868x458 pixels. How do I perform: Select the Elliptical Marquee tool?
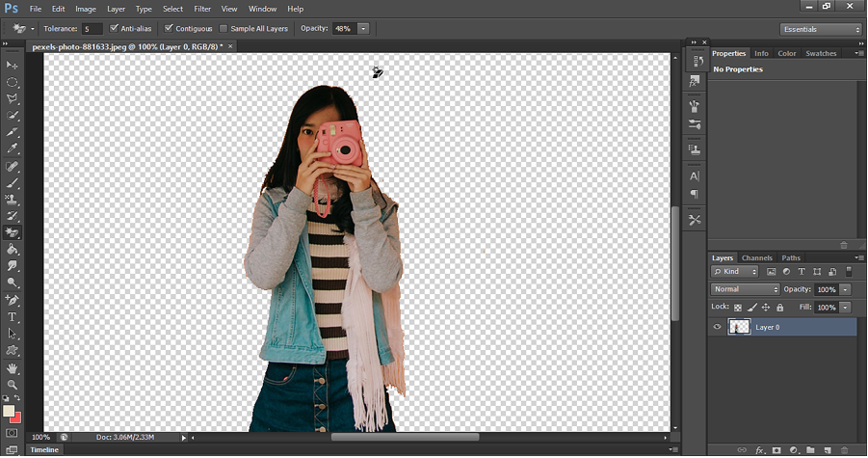[12, 82]
